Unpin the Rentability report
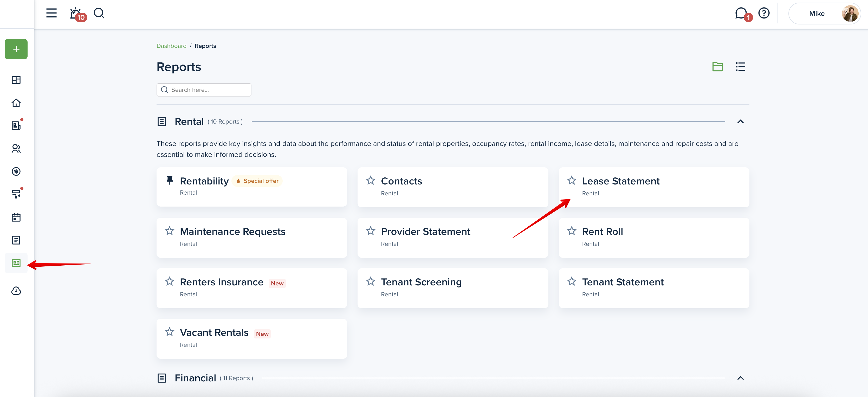The width and height of the screenshot is (868, 397). click(x=170, y=180)
